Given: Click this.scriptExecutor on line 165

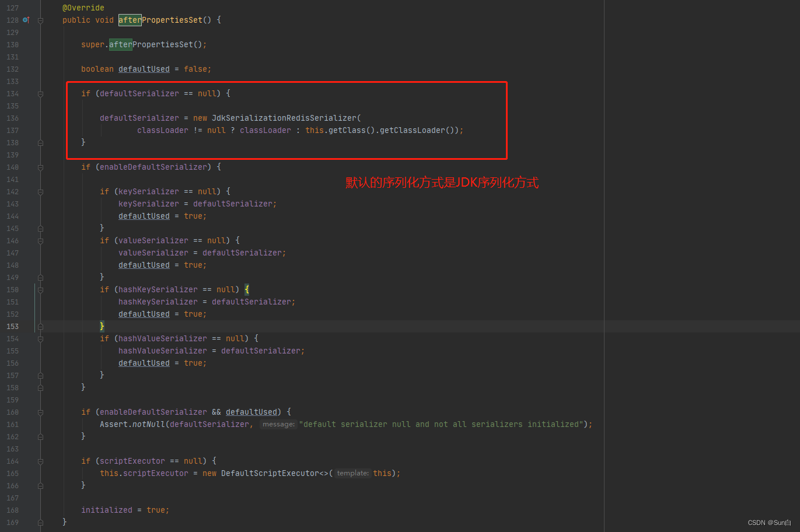Looking at the screenshot, I should pos(144,473).
